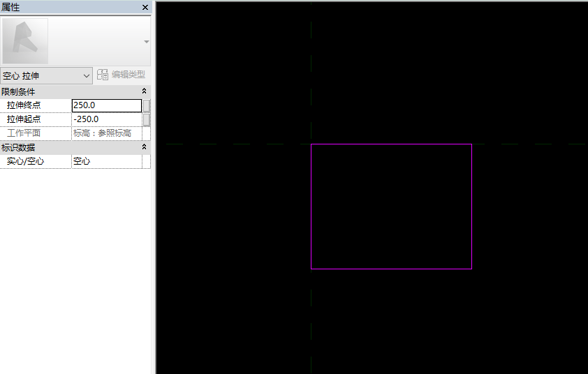
Task: Select the bottom edge of the rectangle
Action: tap(391, 269)
